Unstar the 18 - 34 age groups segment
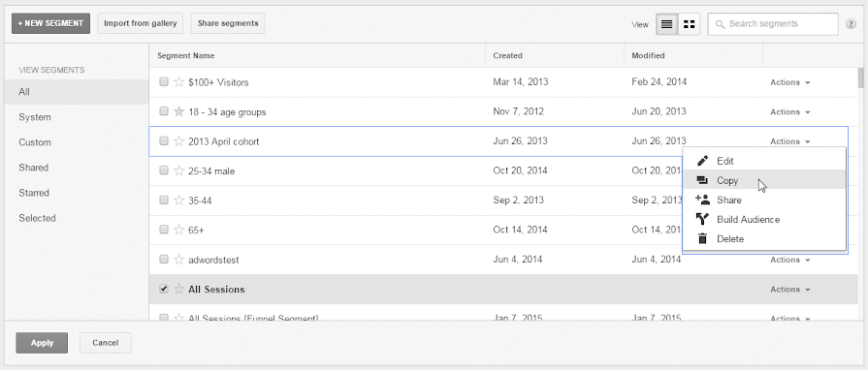This screenshot has height=370, width=868. point(178,111)
